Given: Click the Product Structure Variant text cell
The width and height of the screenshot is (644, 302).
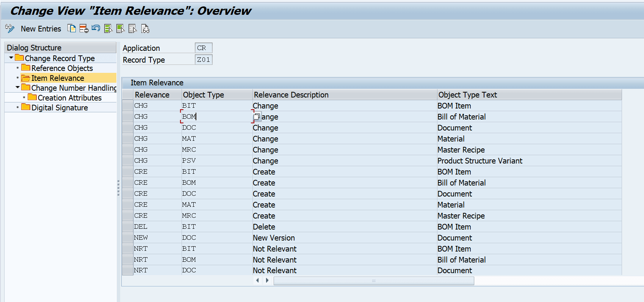Looking at the screenshot, I should point(529,160).
